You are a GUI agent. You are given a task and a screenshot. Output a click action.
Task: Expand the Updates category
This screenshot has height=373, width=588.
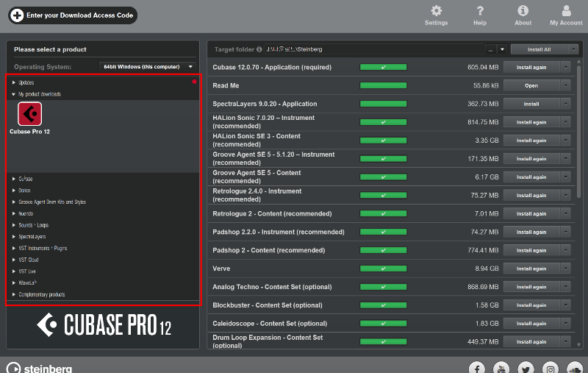click(x=14, y=82)
